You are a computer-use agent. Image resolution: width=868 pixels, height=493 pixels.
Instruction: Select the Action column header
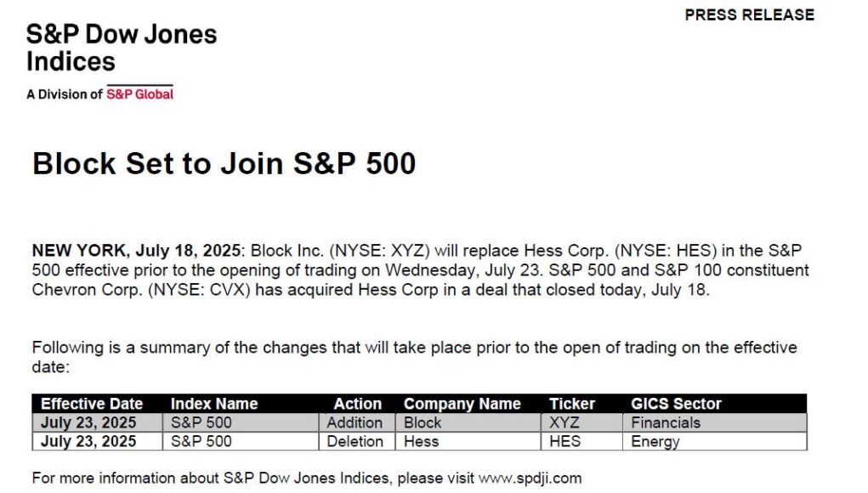coord(357,404)
